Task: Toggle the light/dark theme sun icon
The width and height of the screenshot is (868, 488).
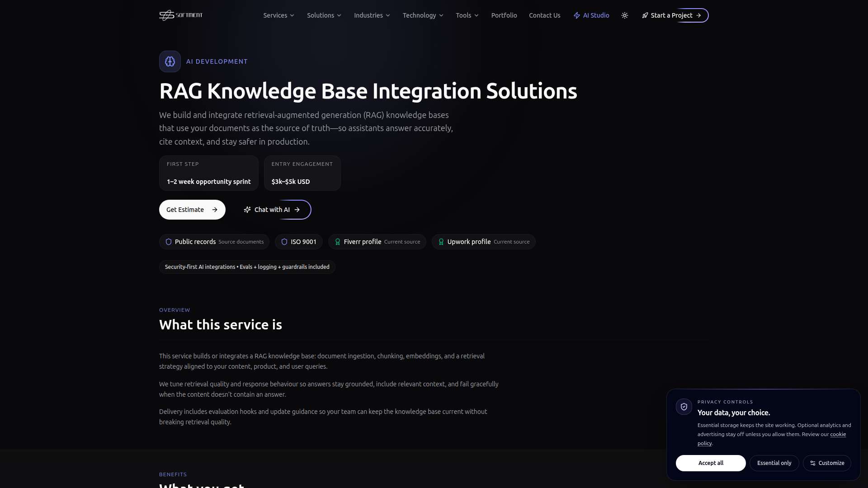Action: point(625,15)
